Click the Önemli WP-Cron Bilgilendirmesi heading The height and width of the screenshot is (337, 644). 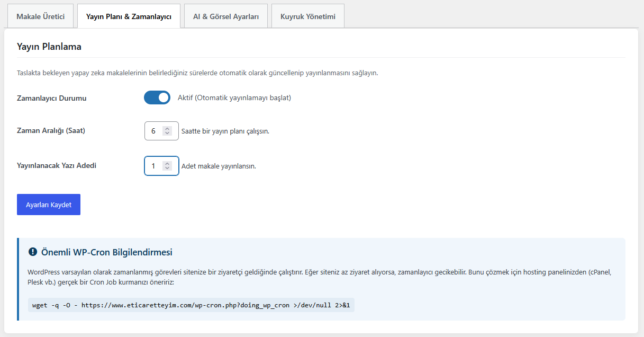point(106,252)
